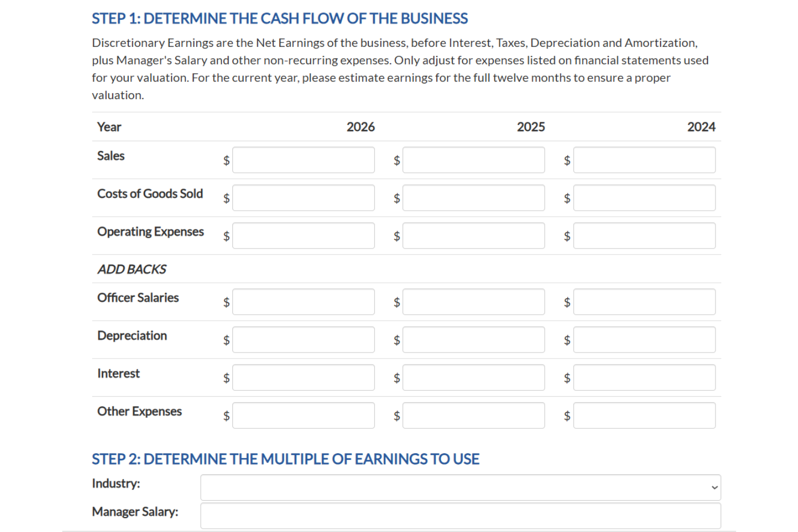This screenshot has width=798, height=532.
Task: Click the 2026 Sales input field
Action: tap(303, 160)
